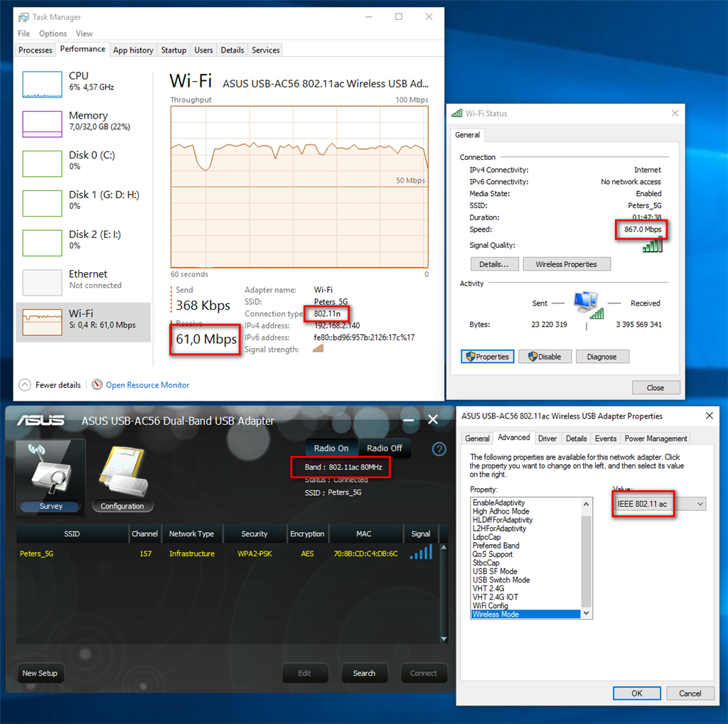The height and width of the screenshot is (724, 728).
Task: Click the Diagnose button
Action: click(601, 357)
